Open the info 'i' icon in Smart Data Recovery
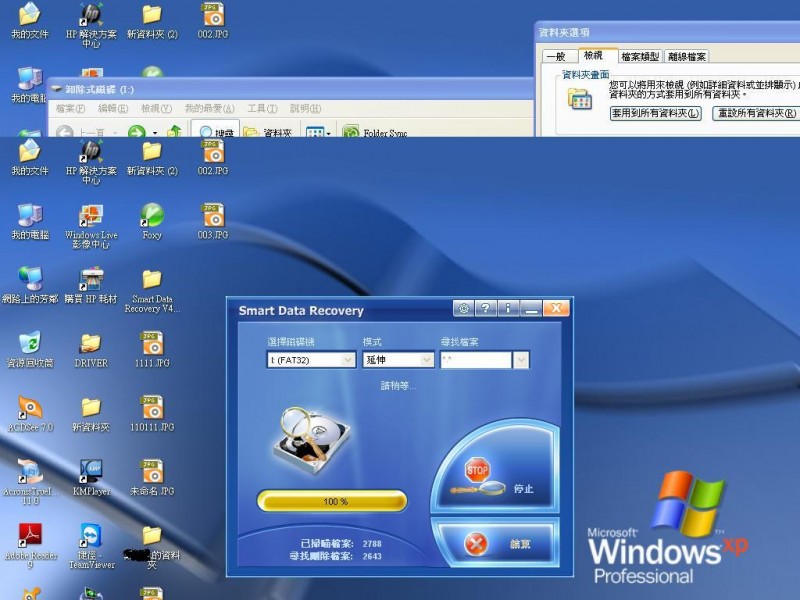Viewport: 800px width, 600px height. (508, 308)
